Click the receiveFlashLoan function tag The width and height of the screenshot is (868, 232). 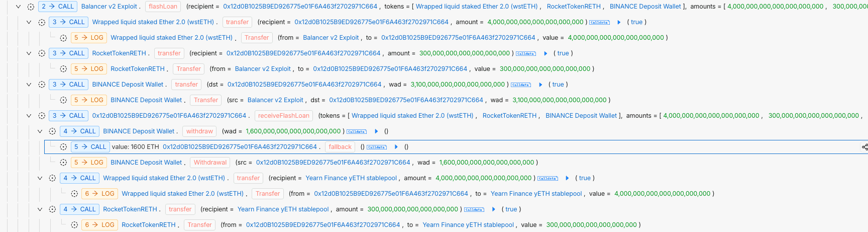coord(284,116)
